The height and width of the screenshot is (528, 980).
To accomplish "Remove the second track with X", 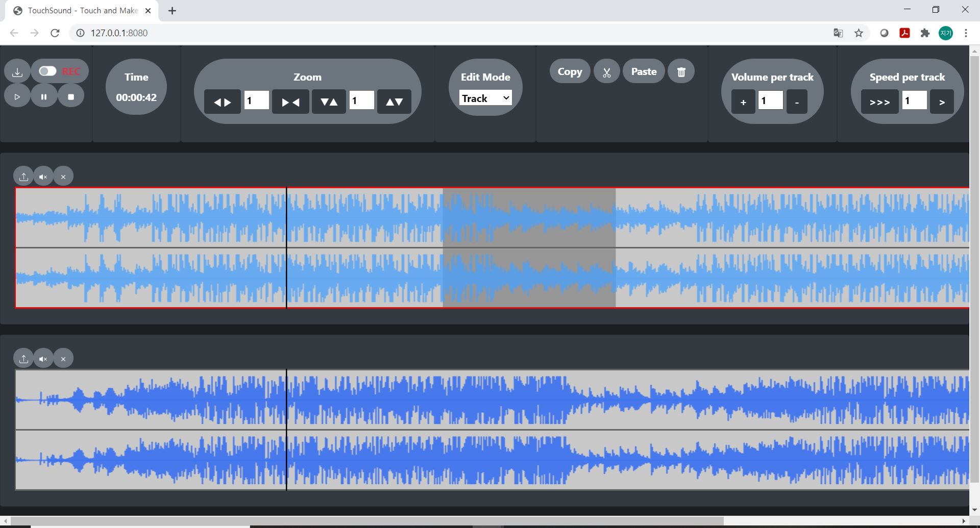I will pos(63,359).
